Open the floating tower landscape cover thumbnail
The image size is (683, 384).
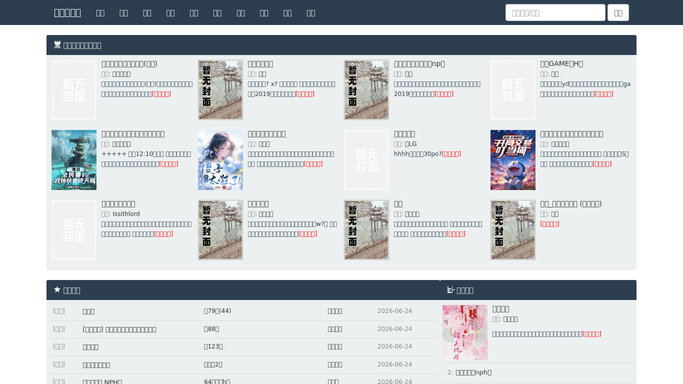pos(74,160)
